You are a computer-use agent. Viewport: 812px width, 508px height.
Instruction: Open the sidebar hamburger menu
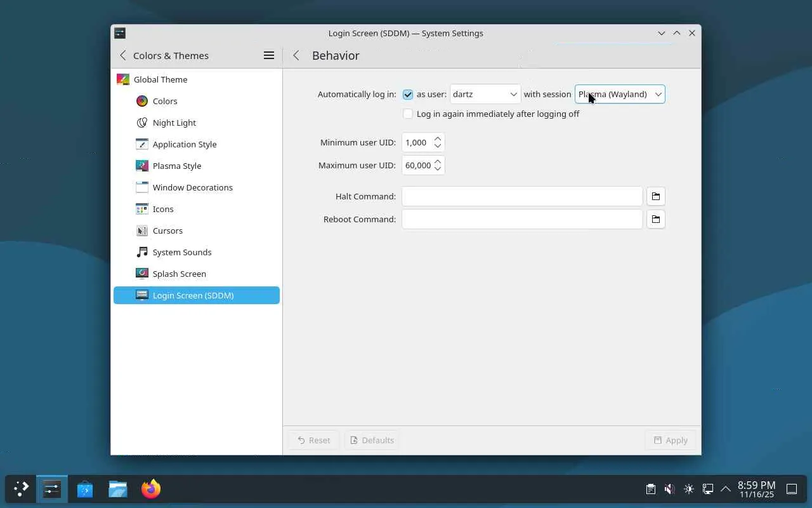[x=269, y=55]
